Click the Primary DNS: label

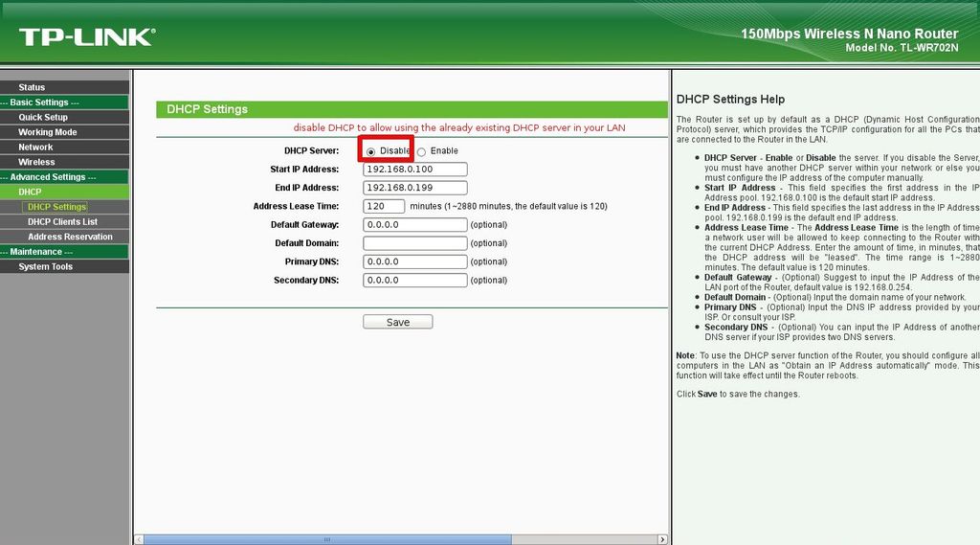pos(312,261)
